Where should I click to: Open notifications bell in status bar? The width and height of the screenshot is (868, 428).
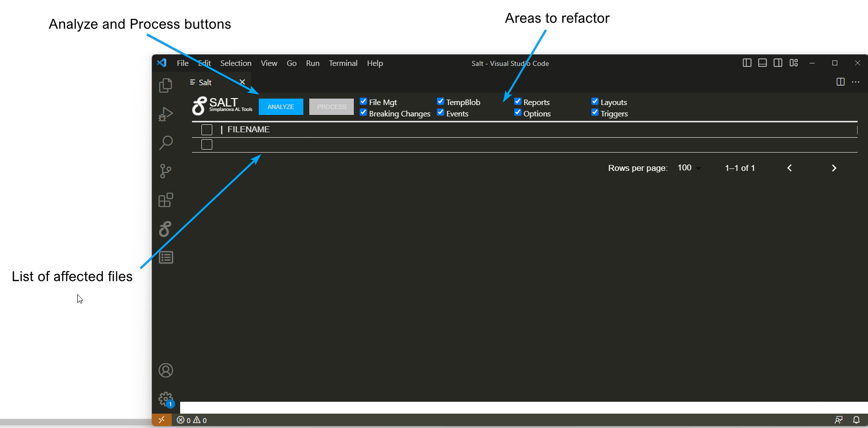[856, 420]
